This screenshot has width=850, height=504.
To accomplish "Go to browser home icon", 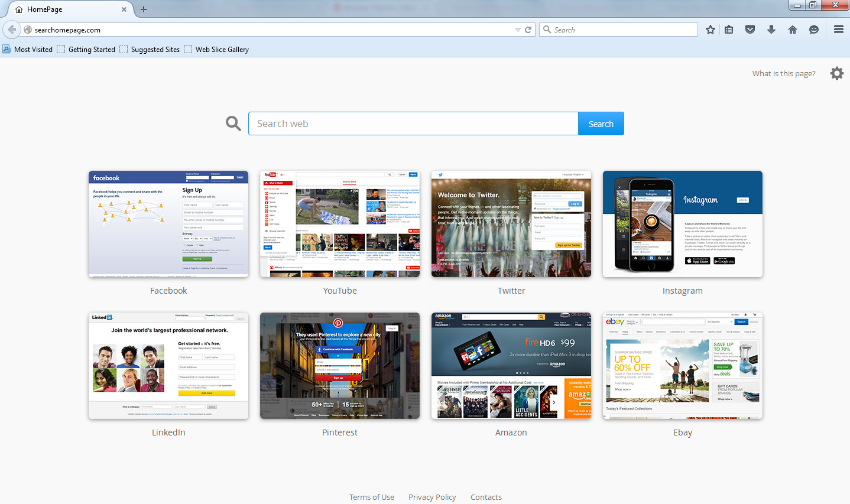I will click(793, 30).
